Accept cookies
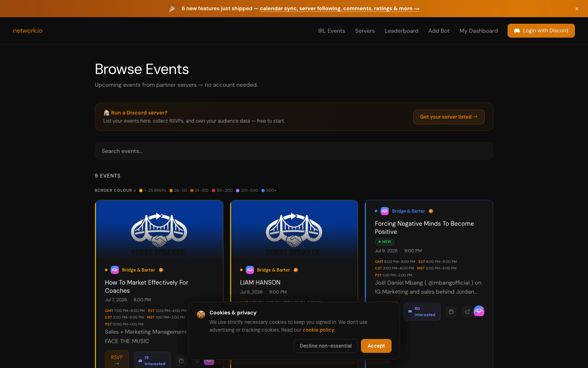Screen dimensions: 588x368 [x=376, y=346]
